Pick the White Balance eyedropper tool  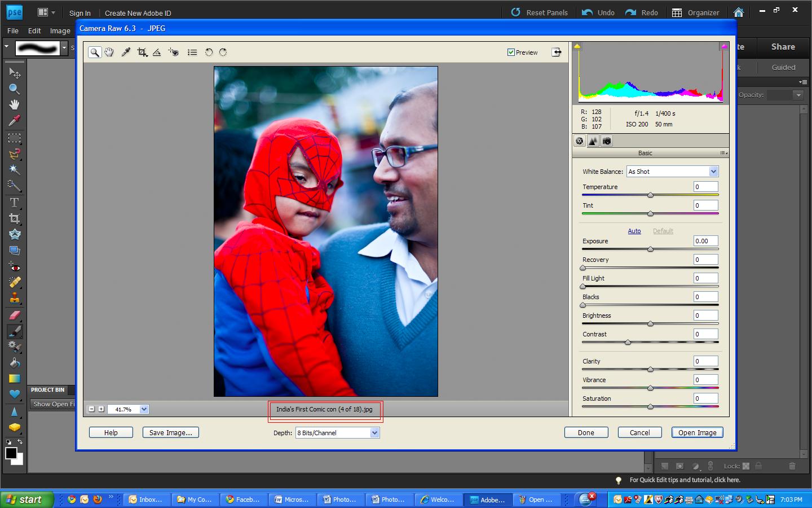(126, 52)
